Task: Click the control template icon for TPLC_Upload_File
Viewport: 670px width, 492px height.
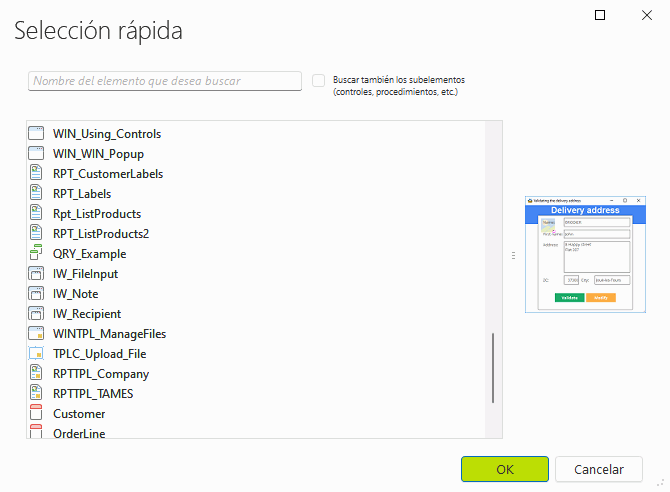Action: click(x=37, y=354)
